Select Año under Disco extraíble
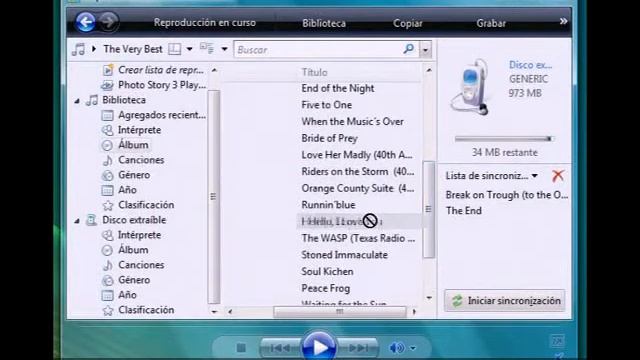 click(x=127, y=295)
